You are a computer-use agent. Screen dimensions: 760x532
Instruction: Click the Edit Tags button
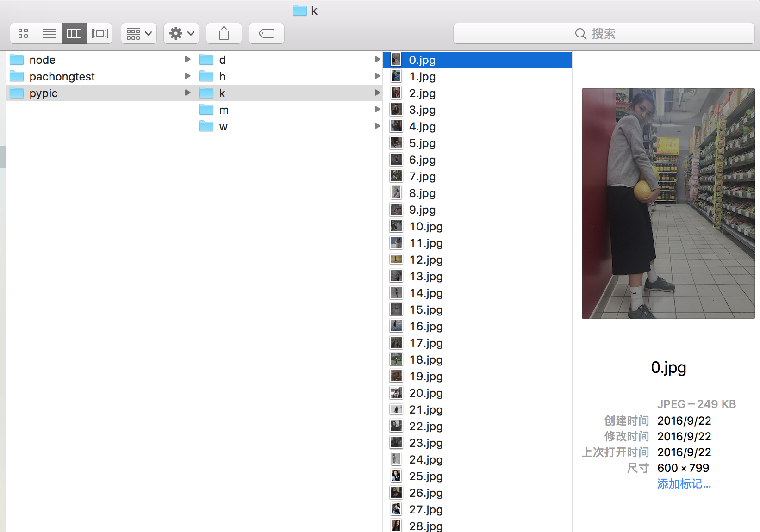click(x=267, y=33)
